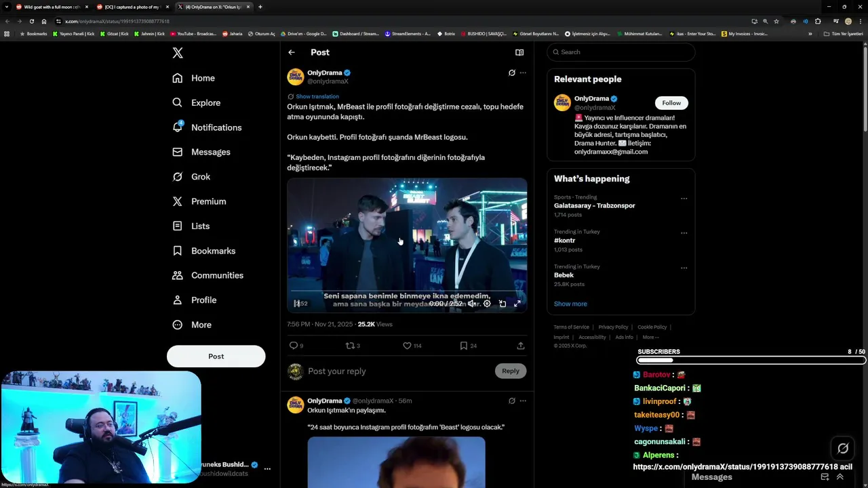
Task: Open the Premium page
Action: (199, 201)
